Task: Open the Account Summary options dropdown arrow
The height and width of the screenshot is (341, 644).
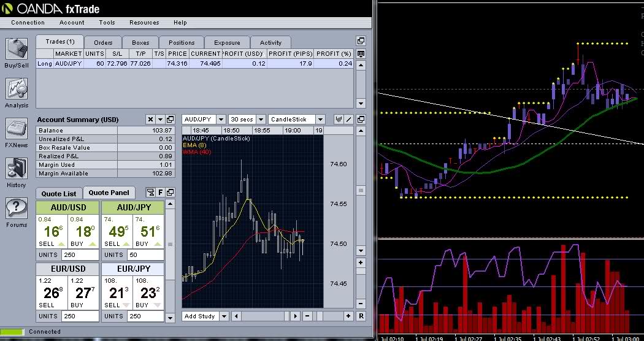Action: coord(160,120)
